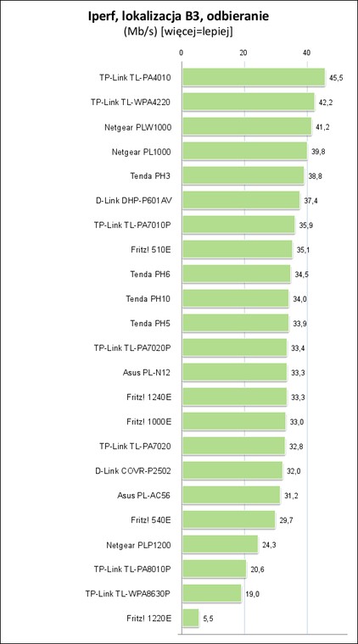358x644 pixels.
Task: Select the Fritz! 510E label
Action: [150, 250]
